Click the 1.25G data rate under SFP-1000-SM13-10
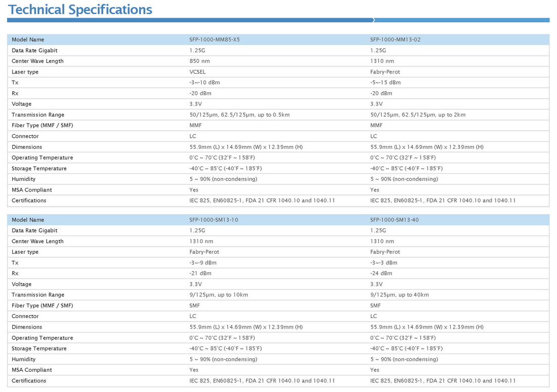 click(x=197, y=230)
